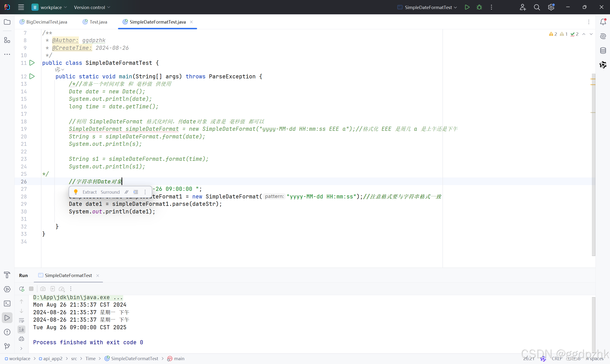Click the Stop process button in Run panel
Viewport: 610px width, 364px height.
point(31,289)
